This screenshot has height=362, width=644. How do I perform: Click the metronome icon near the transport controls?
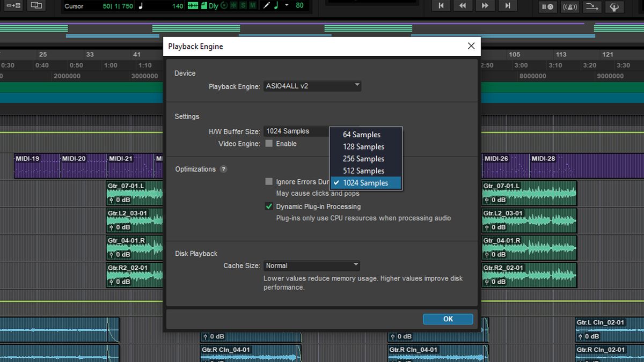pos(570,7)
